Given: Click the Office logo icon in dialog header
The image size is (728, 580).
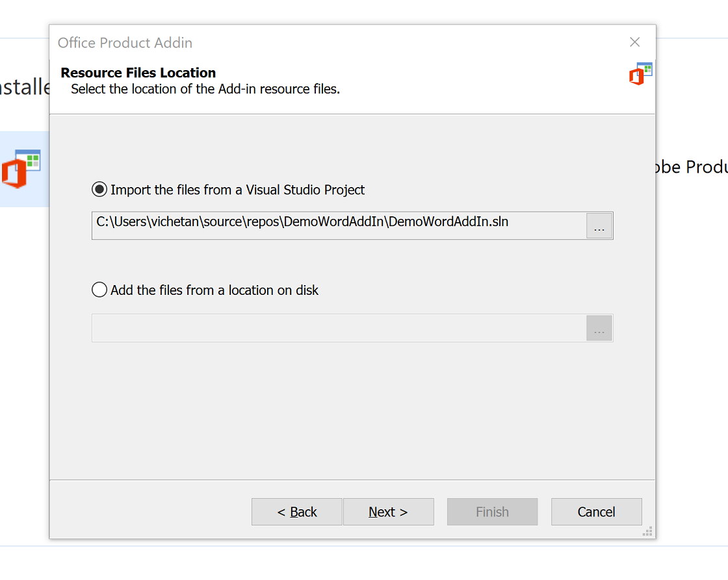Looking at the screenshot, I should (x=640, y=74).
